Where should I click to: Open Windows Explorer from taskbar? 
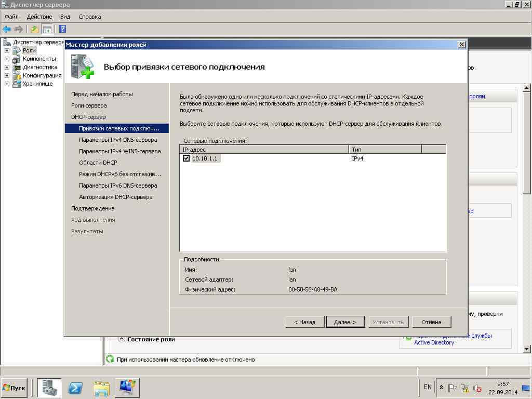point(101,388)
